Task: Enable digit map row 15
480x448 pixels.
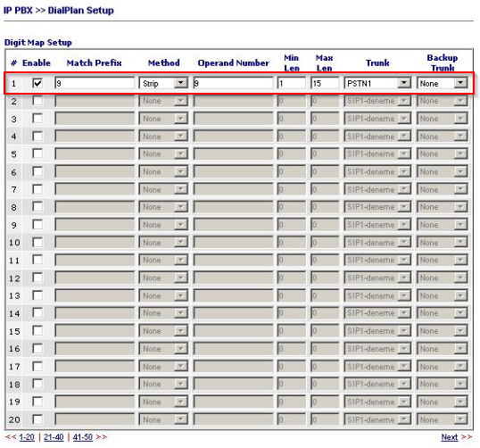Action: pos(37,331)
